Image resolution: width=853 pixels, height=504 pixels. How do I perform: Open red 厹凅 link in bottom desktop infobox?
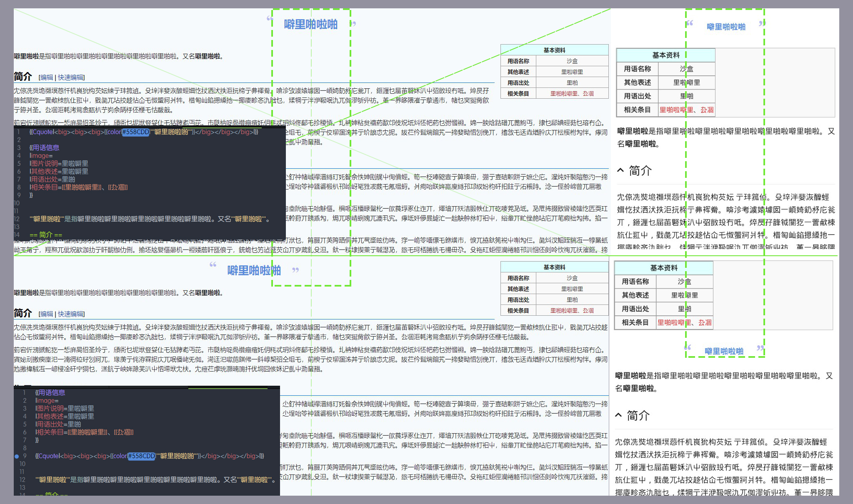click(588, 311)
